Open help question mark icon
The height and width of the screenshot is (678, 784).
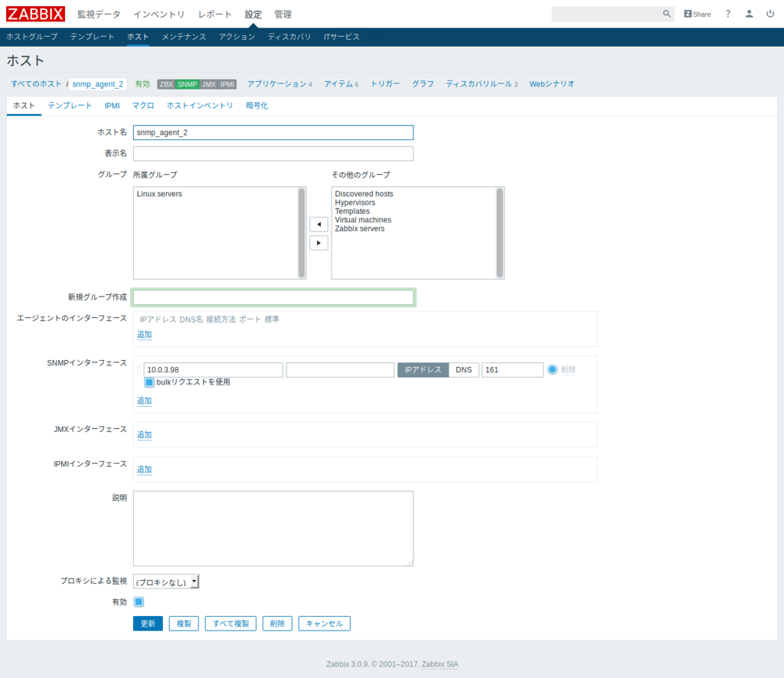click(x=728, y=14)
